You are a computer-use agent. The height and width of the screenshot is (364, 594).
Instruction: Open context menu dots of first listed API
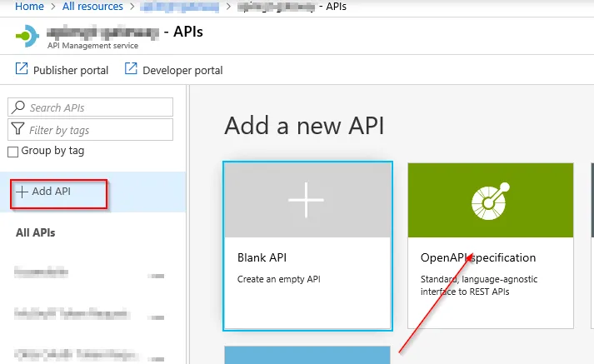pyautogui.click(x=156, y=276)
